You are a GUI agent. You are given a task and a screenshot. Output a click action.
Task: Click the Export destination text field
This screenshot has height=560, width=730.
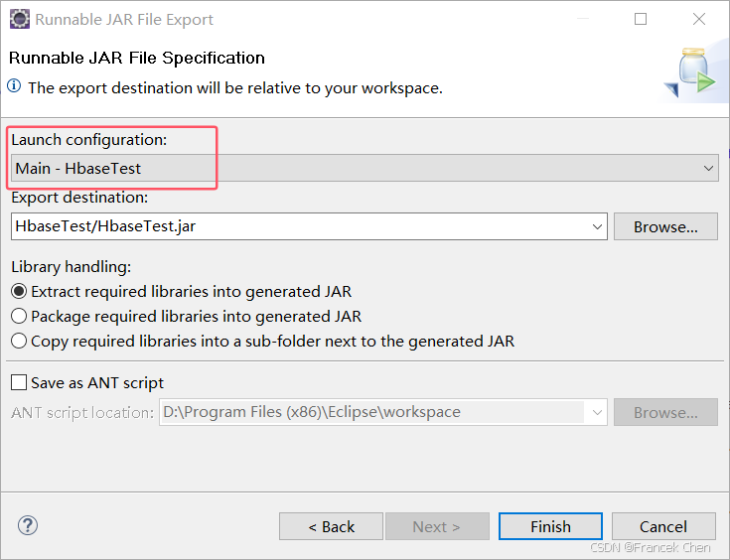[x=298, y=226]
